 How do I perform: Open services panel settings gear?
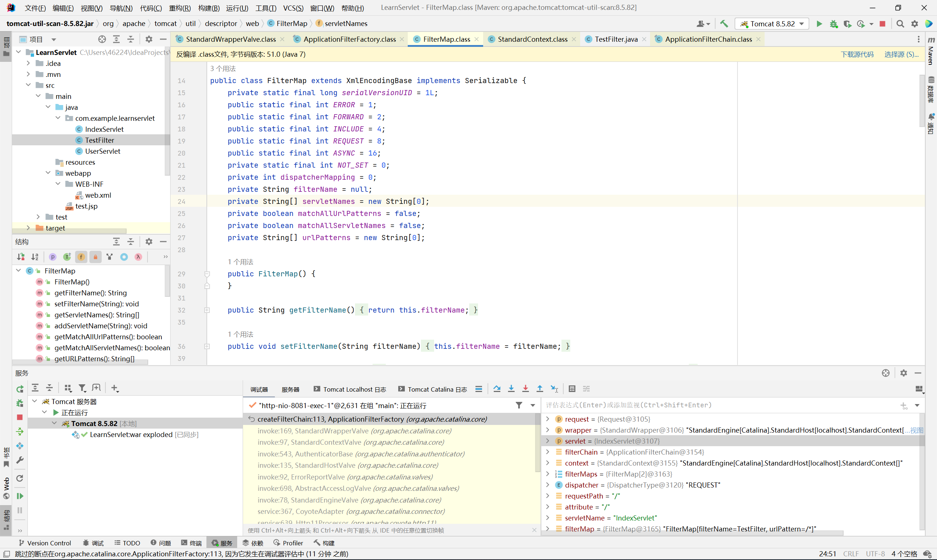(x=903, y=373)
